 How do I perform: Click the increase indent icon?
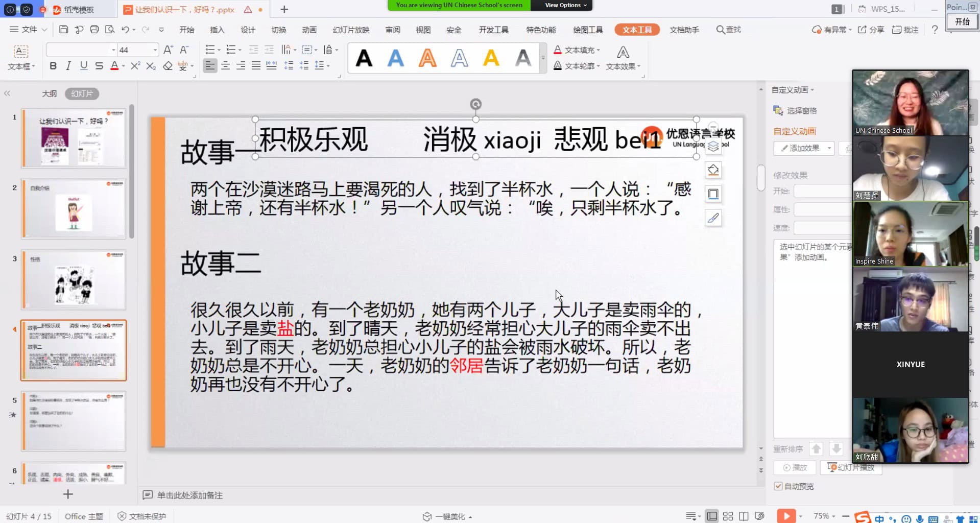269,50
